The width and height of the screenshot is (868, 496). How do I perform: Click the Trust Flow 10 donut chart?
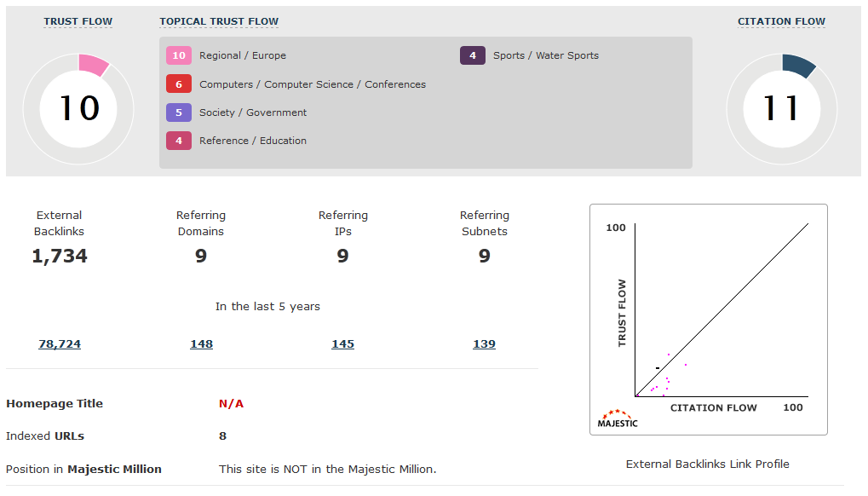point(78,109)
